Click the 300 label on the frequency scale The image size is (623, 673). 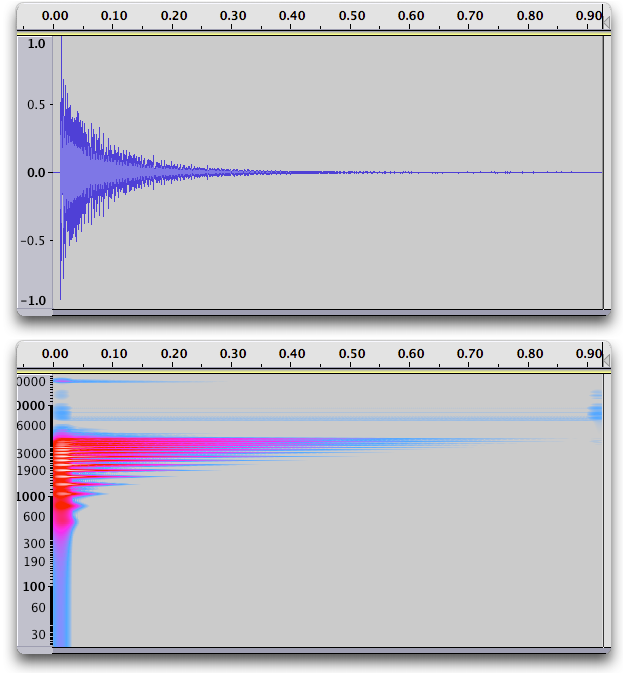(35, 543)
